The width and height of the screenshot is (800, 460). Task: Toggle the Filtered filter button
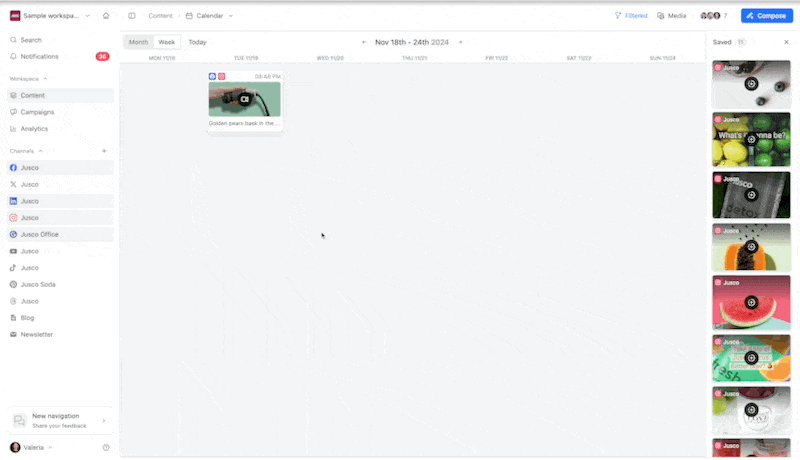click(631, 16)
